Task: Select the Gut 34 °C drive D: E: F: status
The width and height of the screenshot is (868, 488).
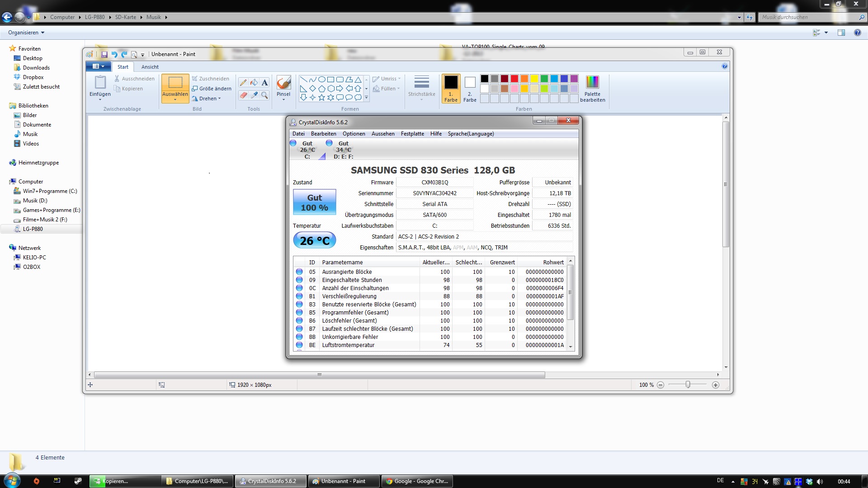Action: 344,150
